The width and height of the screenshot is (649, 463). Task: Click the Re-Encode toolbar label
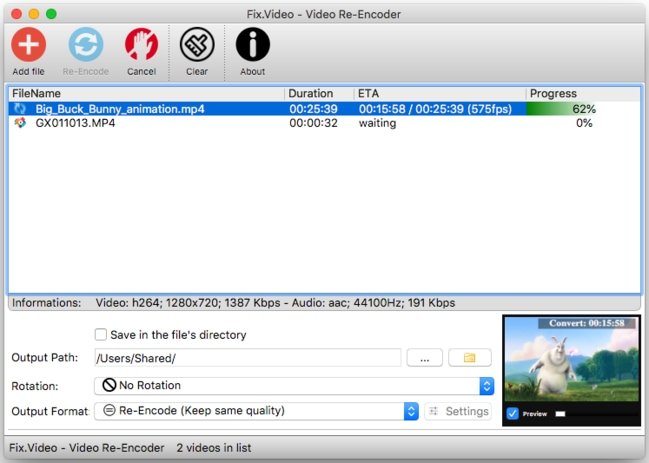pyautogui.click(x=86, y=72)
